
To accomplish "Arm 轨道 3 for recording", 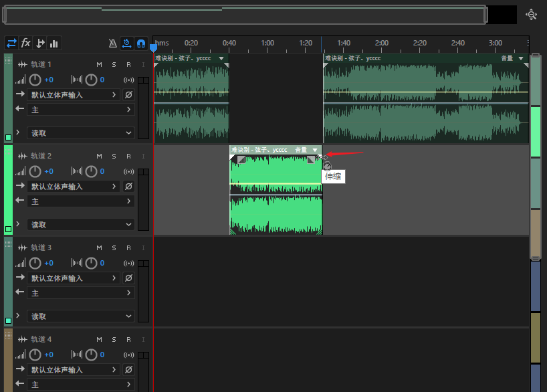I will [x=128, y=248].
